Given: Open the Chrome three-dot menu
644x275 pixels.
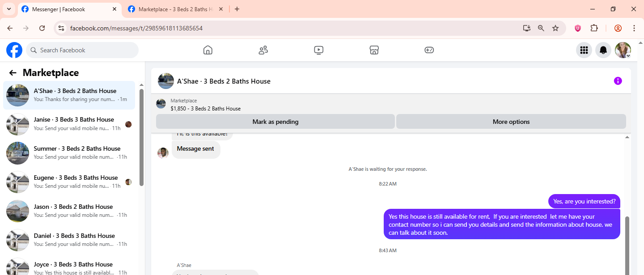Looking at the screenshot, I should point(634,28).
